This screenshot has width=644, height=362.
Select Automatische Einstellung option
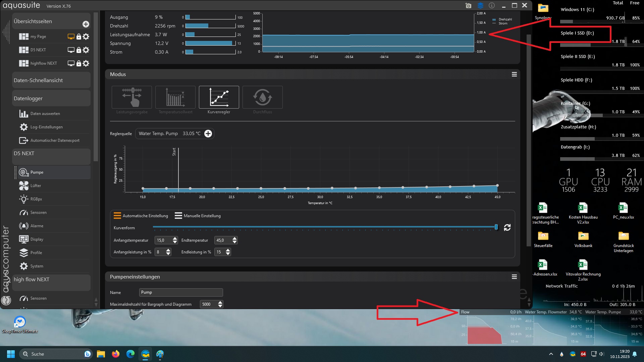tap(141, 216)
